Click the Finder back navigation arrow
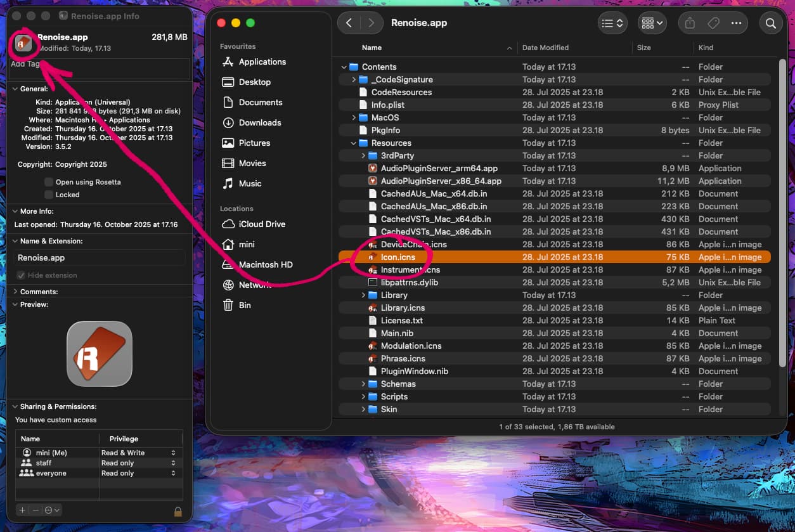The image size is (795, 532). [349, 23]
